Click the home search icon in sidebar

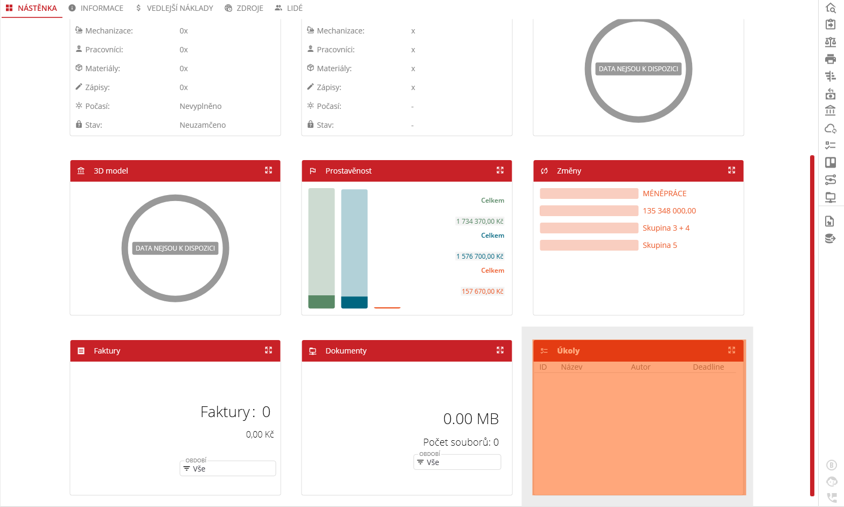point(830,8)
